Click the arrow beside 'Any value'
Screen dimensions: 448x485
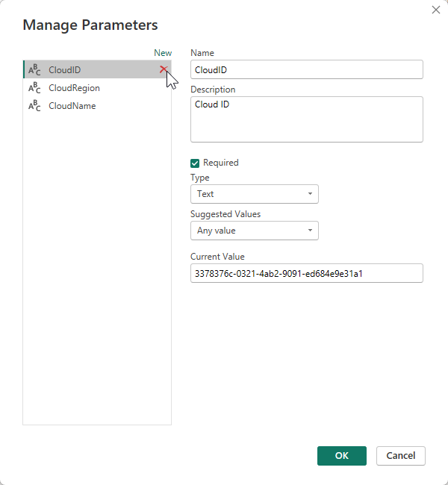coord(310,231)
